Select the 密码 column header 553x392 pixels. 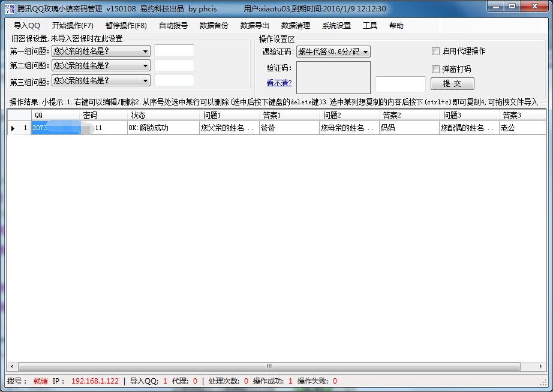pyautogui.click(x=104, y=115)
